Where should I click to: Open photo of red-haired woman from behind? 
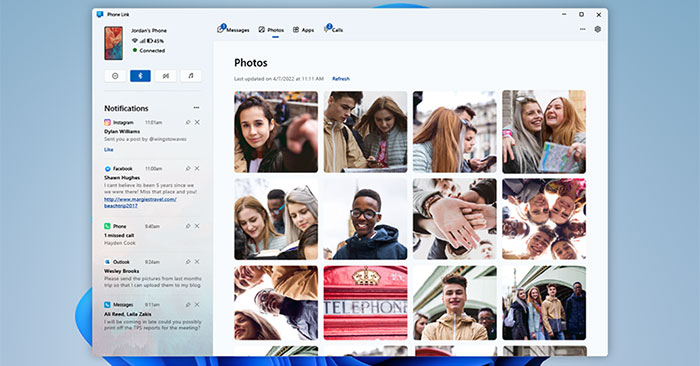454,132
